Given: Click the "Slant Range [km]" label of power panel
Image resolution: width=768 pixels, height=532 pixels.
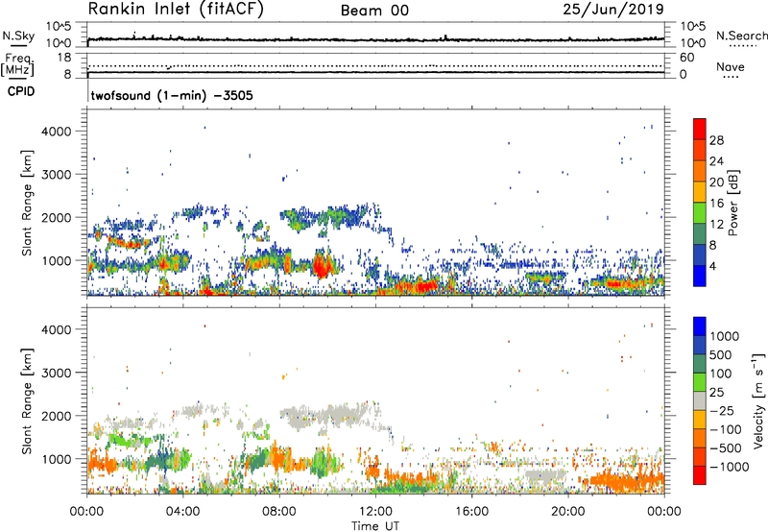Looking at the screenshot, I should coord(27,203).
